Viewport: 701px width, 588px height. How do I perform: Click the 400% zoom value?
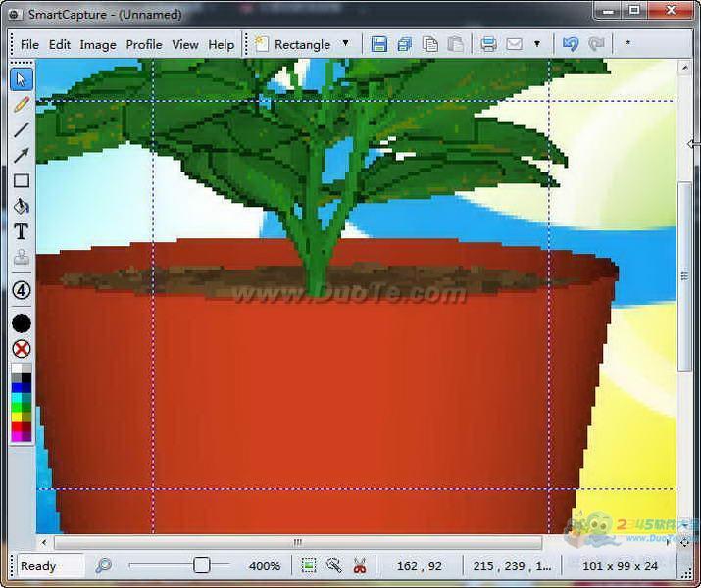[x=265, y=566]
